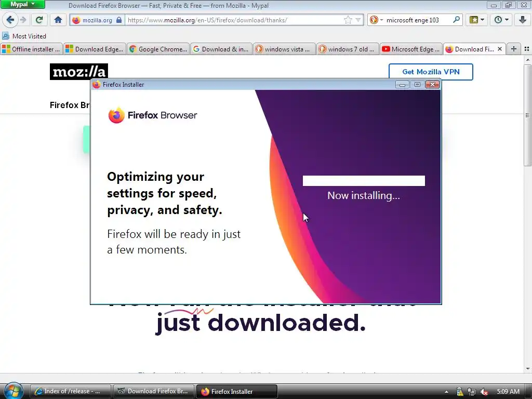Click the Firefox Browser logo in installer
The width and height of the screenshot is (532, 399).
(x=153, y=115)
